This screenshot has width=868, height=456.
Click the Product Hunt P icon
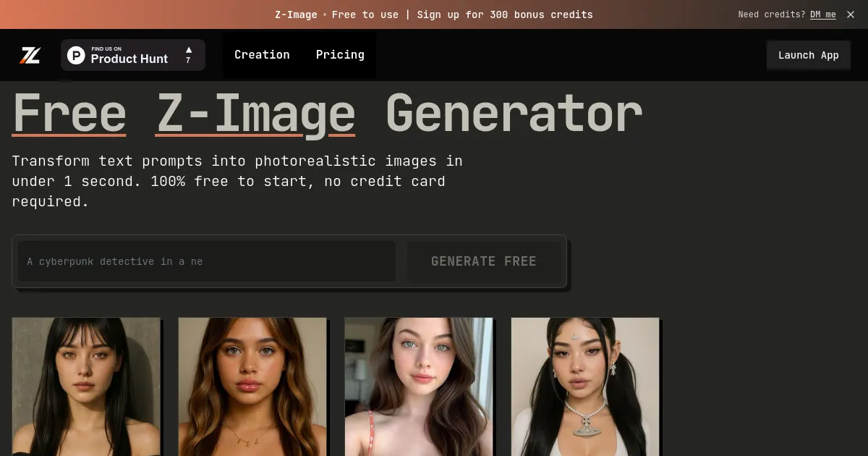(75, 55)
